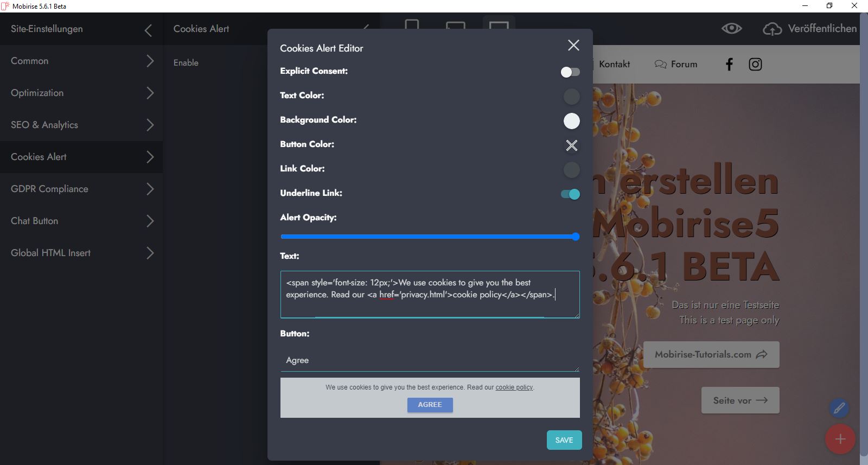This screenshot has width=868, height=465.
Task: Open the Text Color swatch
Action: [571, 97]
